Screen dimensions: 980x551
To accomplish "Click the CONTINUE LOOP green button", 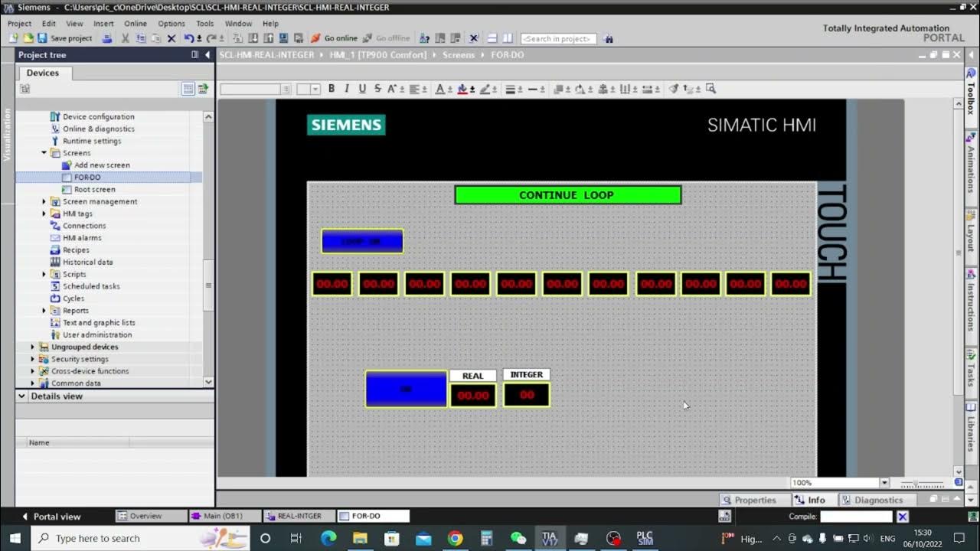I will 567,195.
